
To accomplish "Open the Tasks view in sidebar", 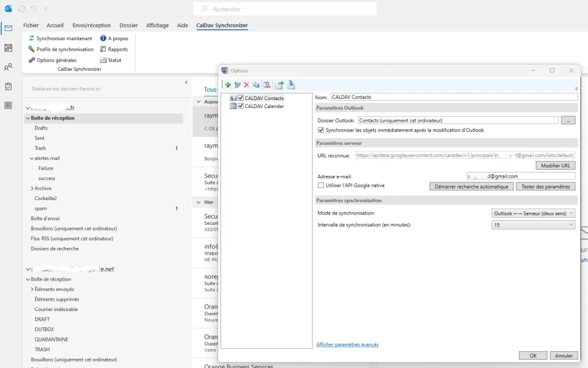I will click(8, 86).
